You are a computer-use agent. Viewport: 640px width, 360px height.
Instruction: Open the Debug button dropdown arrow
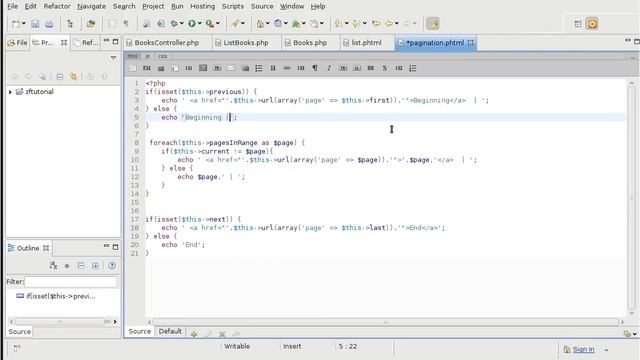[182, 24]
